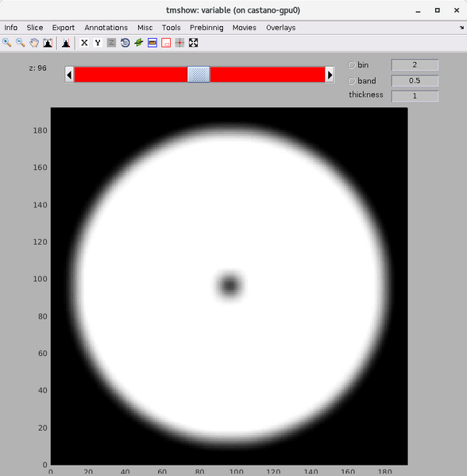Switch the slice view to Y axis
The image size is (467, 476).
point(98,43)
